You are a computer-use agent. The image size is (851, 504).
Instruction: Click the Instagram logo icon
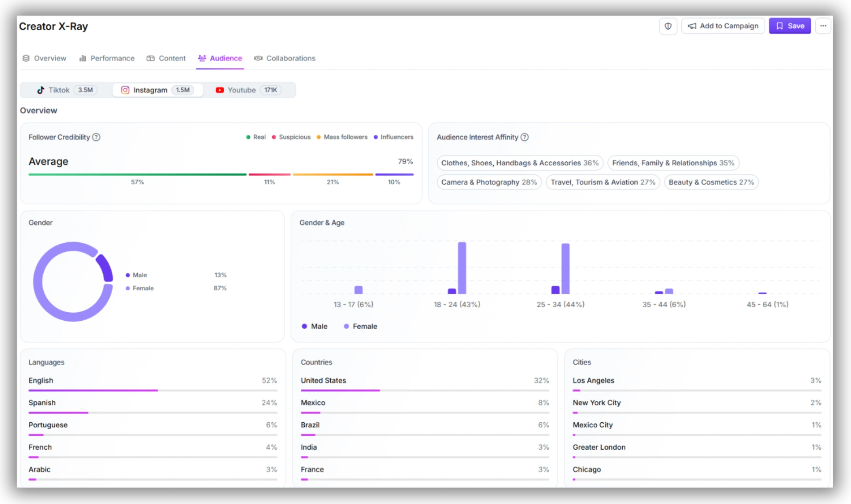coord(125,90)
